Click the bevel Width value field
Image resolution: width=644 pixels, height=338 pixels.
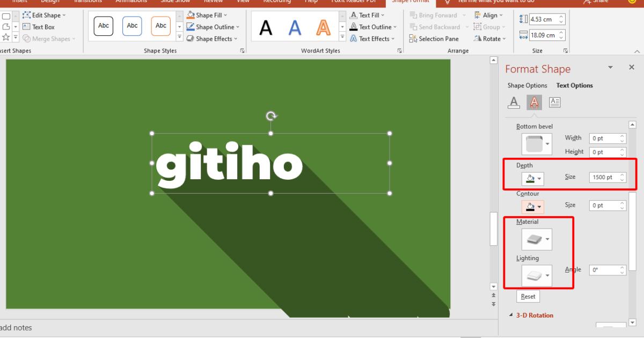click(608, 138)
